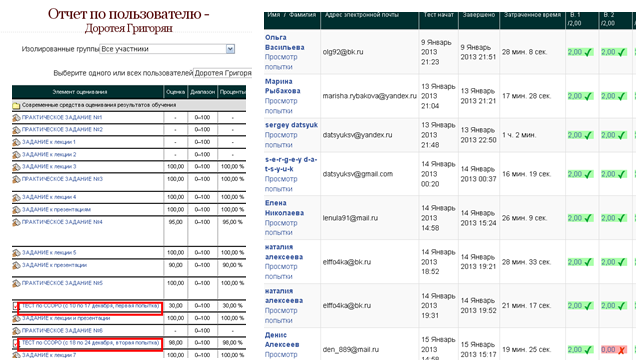Sort by the Тест начат column header
This screenshot has height=360, width=636.
(438, 15)
